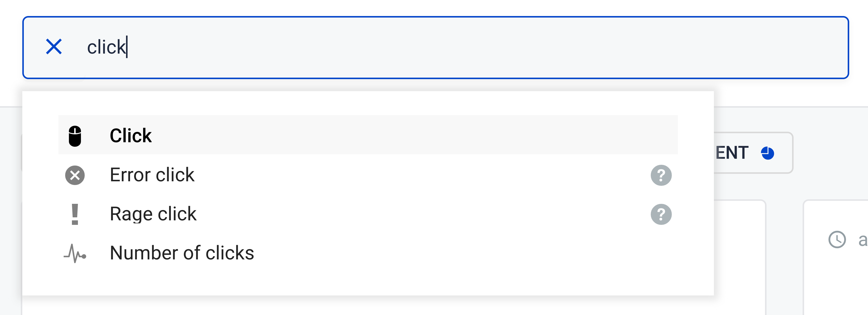Click the pulse icon beside Number of clicks
The image size is (868, 315).
coord(75,253)
